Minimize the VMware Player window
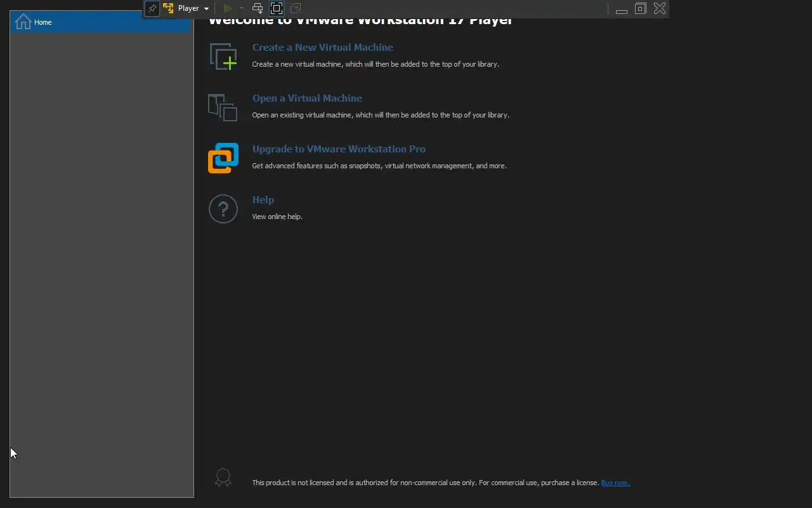The width and height of the screenshot is (812, 508). tap(622, 9)
